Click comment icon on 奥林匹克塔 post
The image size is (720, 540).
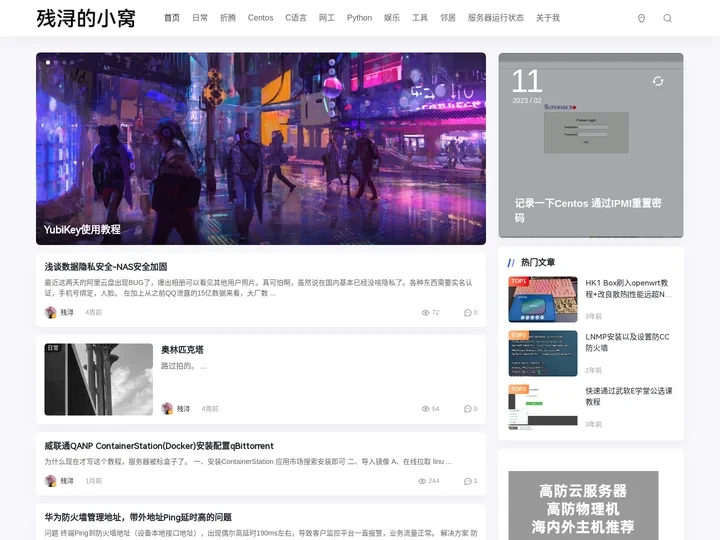point(467,409)
